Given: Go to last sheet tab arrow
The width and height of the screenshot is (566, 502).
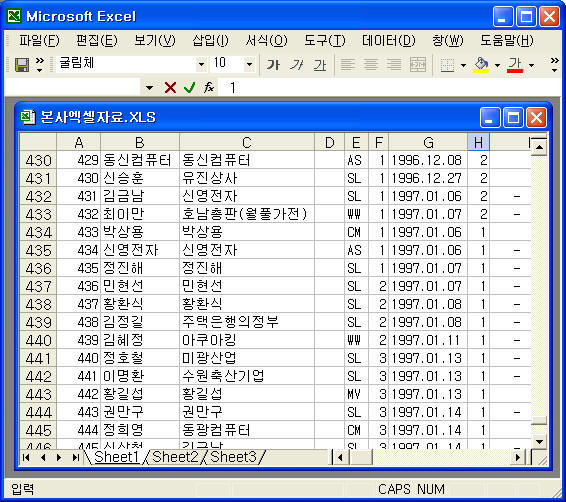Looking at the screenshot, I should (x=75, y=458).
